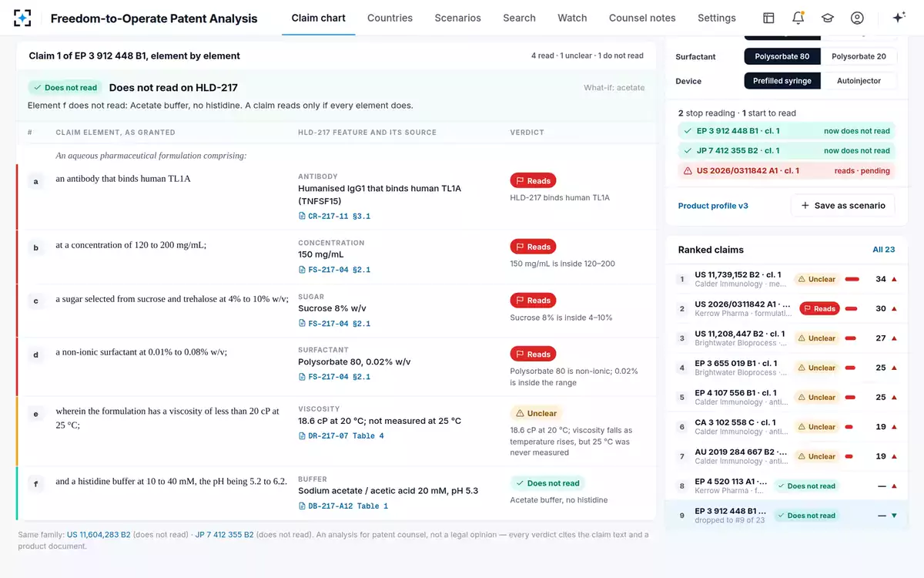Open source DB-217-A12 Table 1
924x578 pixels.
(343, 506)
